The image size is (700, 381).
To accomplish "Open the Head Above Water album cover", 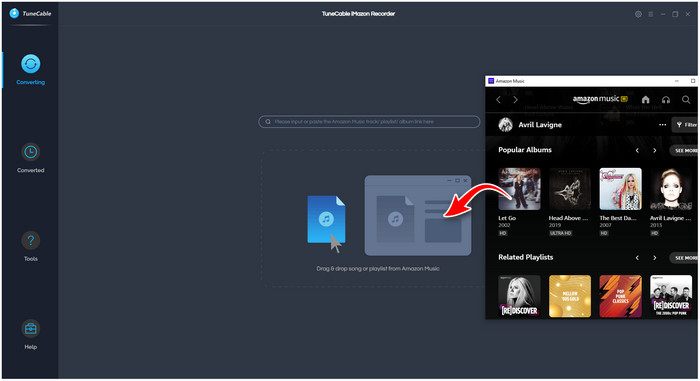I will [x=570, y=189].
